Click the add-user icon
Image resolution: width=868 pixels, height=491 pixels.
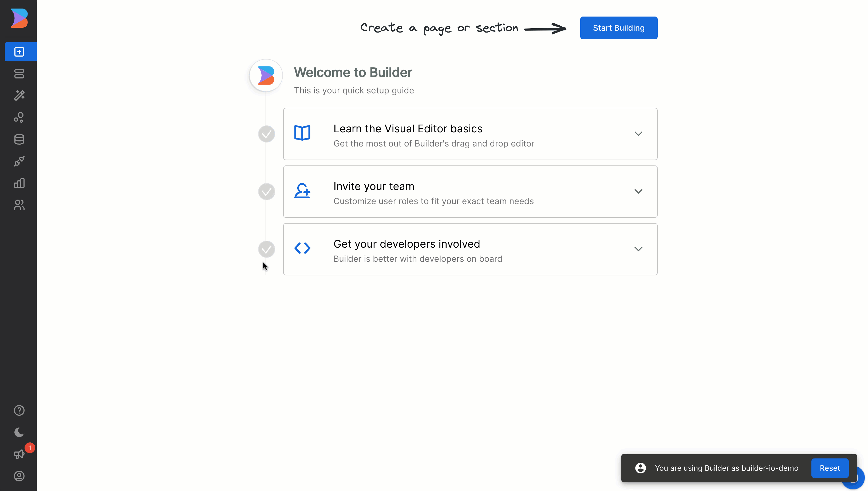302,191
